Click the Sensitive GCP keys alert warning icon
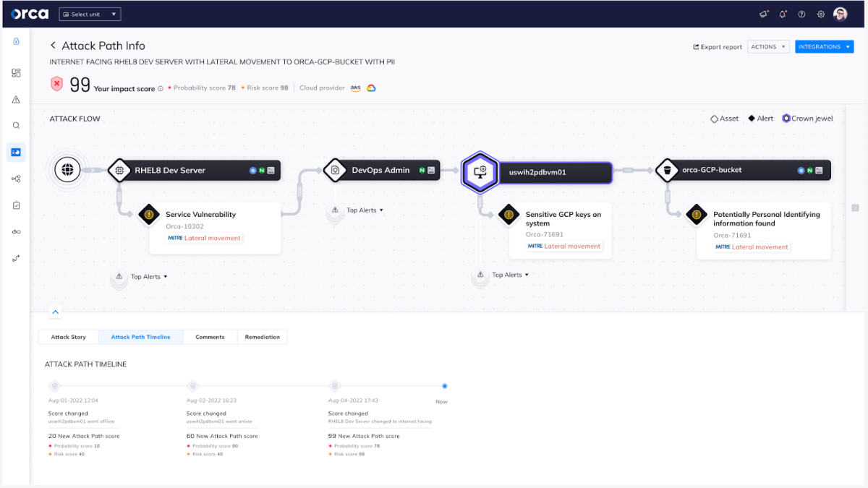868x488 pixels. (510, 215)
